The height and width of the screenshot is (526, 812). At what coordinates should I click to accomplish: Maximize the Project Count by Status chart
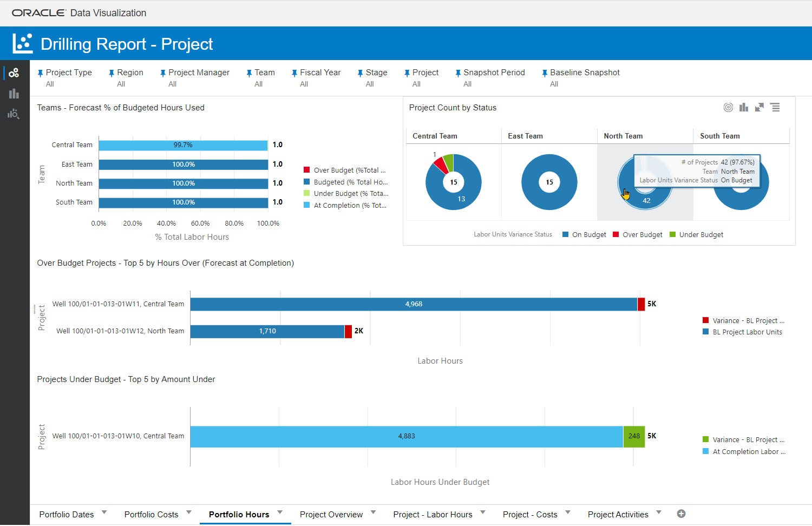click(x=759, y=107)
